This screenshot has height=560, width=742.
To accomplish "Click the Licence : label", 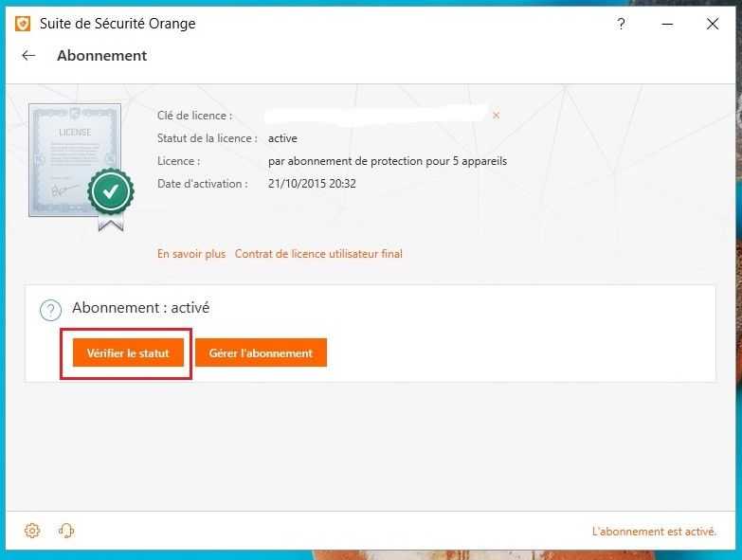I will click(178, 161).
